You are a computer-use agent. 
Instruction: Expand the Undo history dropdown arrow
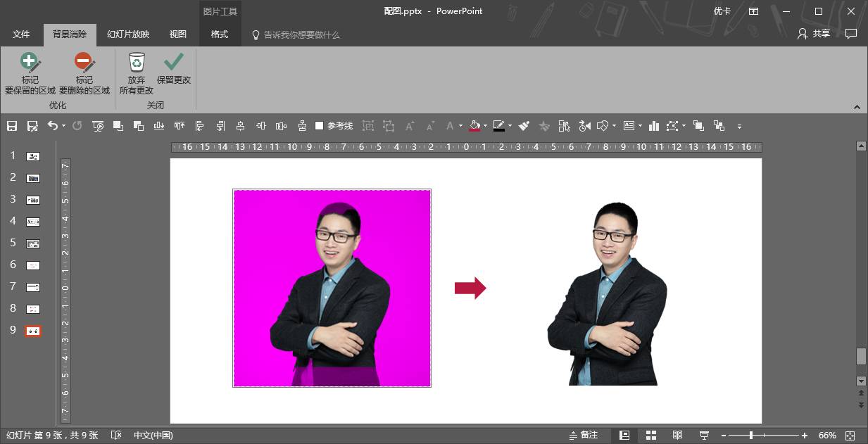coord(63,126)
